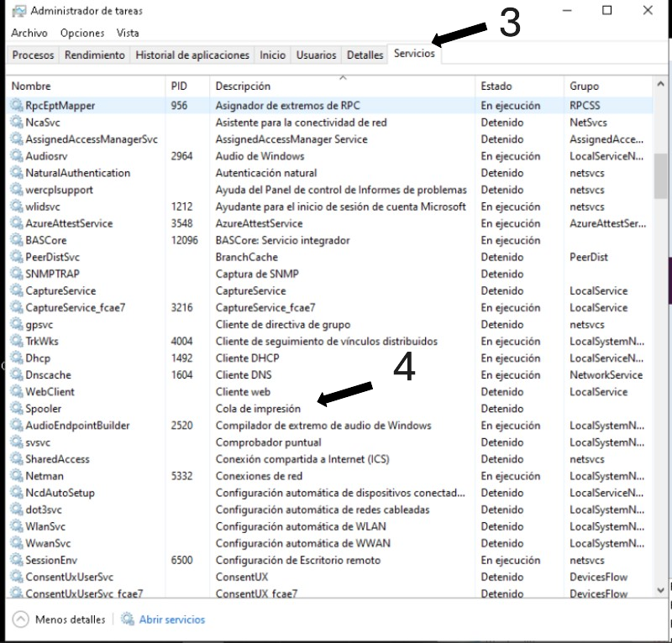This screenshot has height=643, width=672.
Task: Collapse view with Menos detalles arrow
Action: [21, 619]
